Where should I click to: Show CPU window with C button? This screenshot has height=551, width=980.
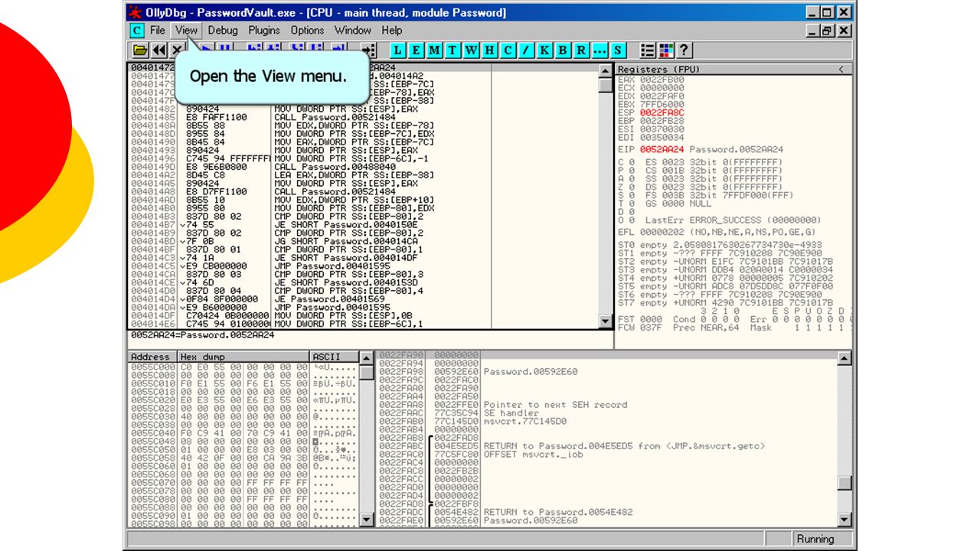508,51
